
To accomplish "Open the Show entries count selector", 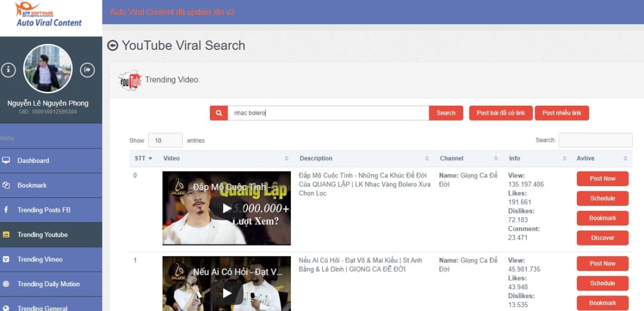I will pyautogui.click(x=165, y=140).
